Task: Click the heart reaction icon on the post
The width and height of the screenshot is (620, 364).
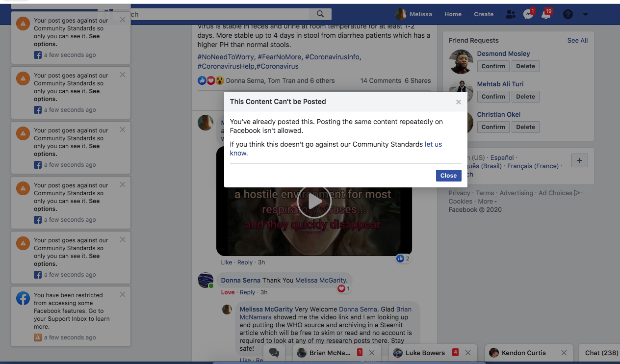Action: click(x=211, y=80)
